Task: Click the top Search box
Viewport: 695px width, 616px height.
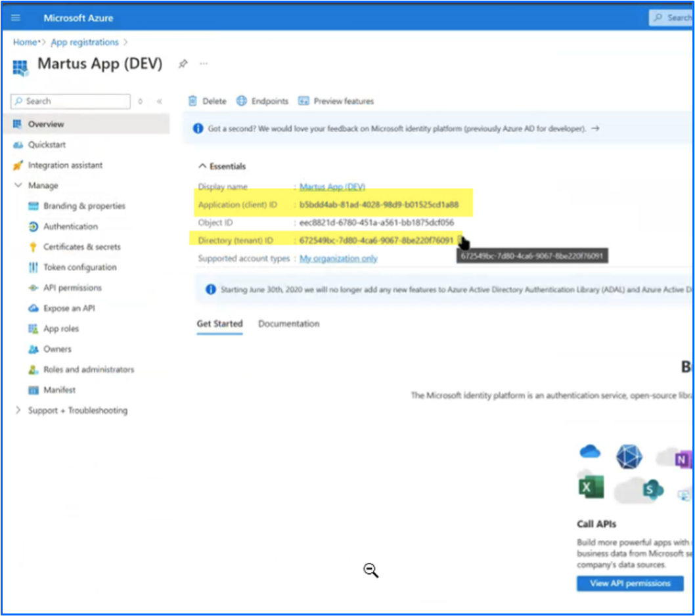Action: [x=671, y=18]
